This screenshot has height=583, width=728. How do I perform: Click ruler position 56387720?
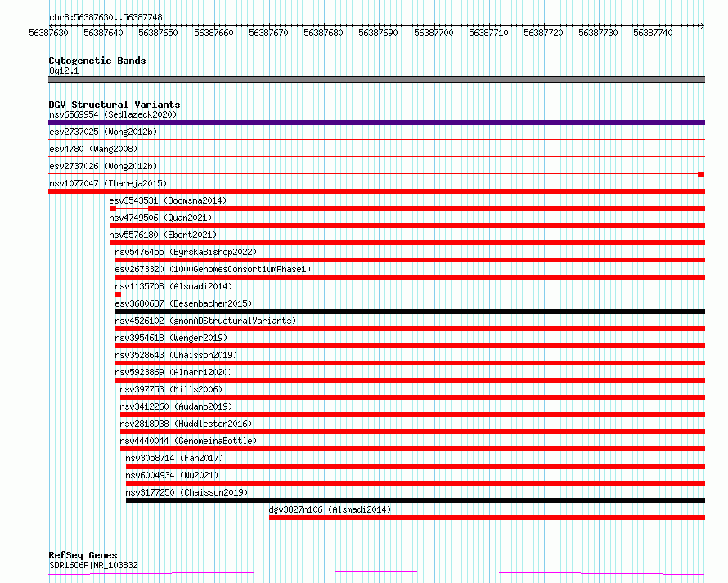pos(543,33)
